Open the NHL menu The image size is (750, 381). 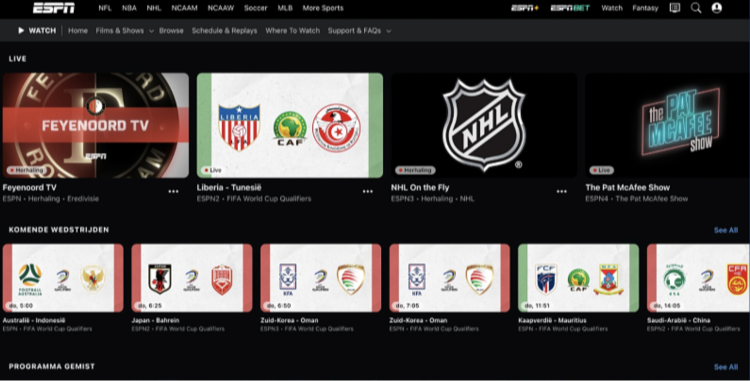tap(154, 8)
